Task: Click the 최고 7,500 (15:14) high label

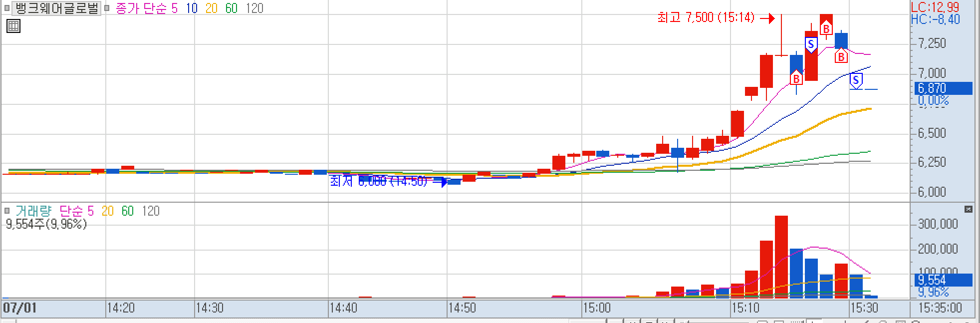Action: 706,17
